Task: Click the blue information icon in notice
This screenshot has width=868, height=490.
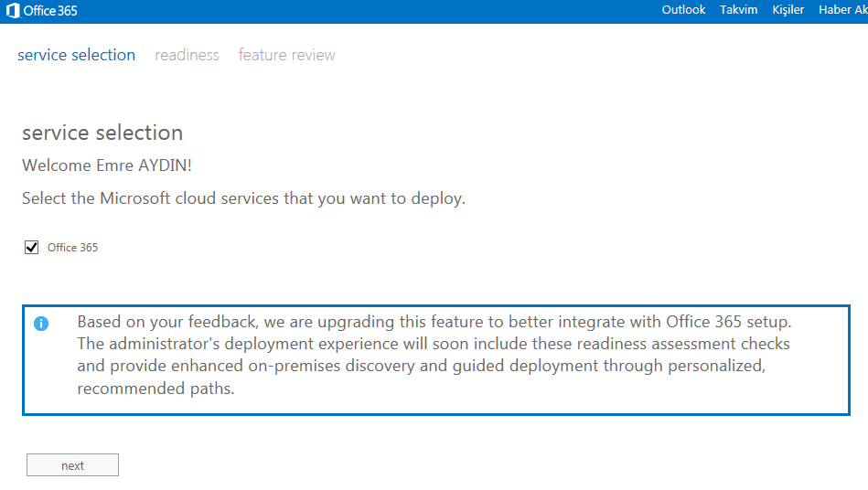Action: point(41,324)
